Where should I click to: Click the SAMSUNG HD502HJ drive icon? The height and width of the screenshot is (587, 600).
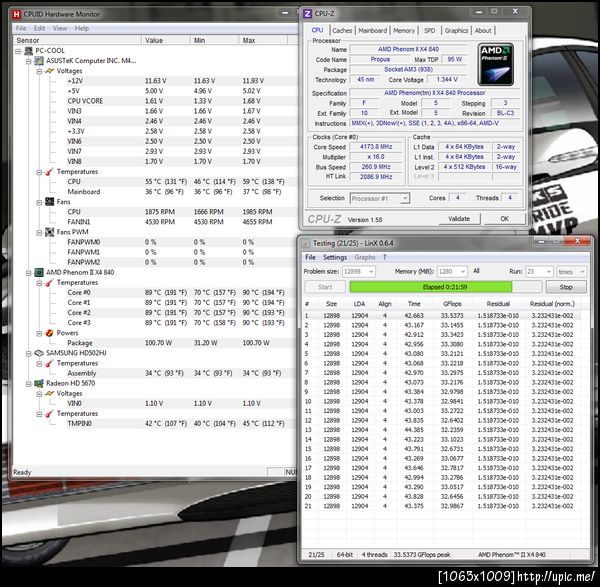[x=39, y=353]
